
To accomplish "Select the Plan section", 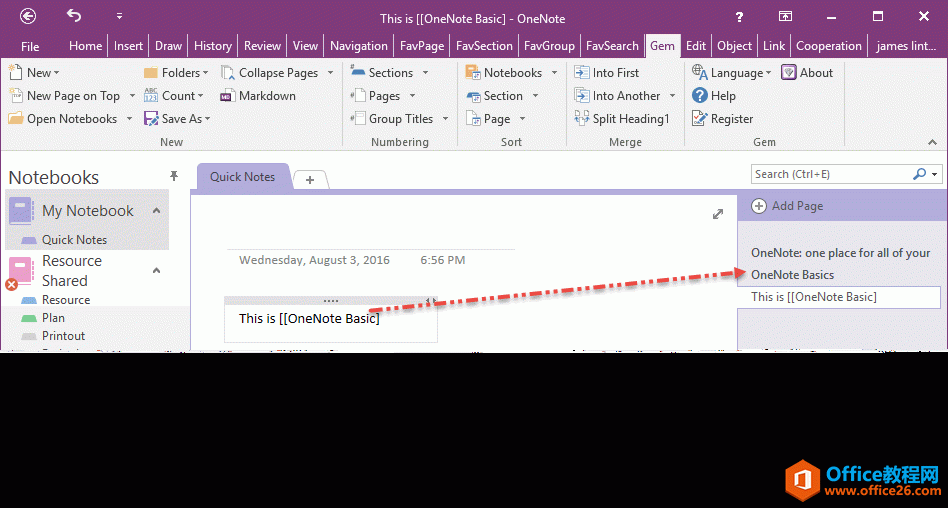I will (x=53, y=318).
